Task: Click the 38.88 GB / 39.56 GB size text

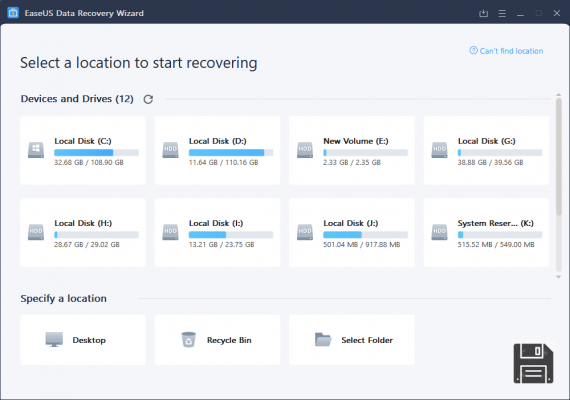Action: (490, 163)
